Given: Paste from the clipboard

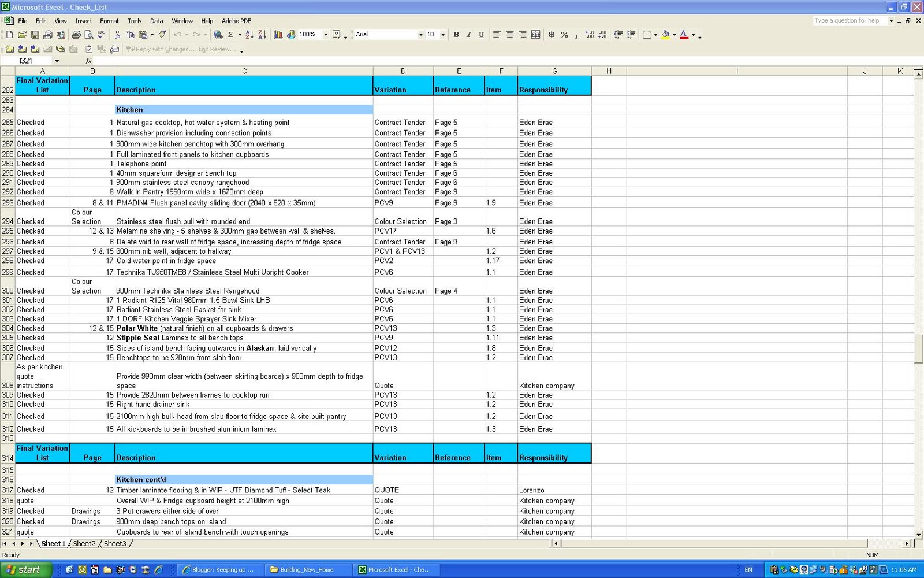Looking at the screenshot, I should [143, 35].
